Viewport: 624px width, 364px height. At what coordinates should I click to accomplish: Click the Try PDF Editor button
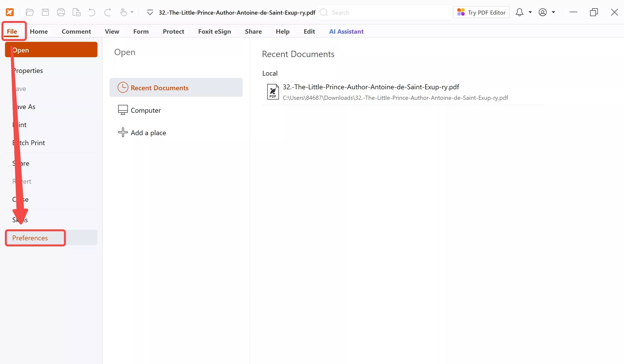click(x=481, y=12)
